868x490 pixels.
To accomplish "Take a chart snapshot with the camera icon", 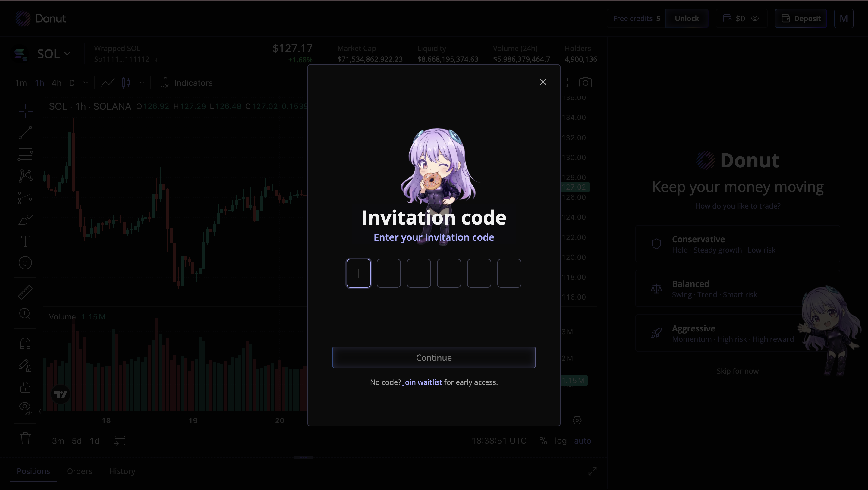I will click(585, 83).
